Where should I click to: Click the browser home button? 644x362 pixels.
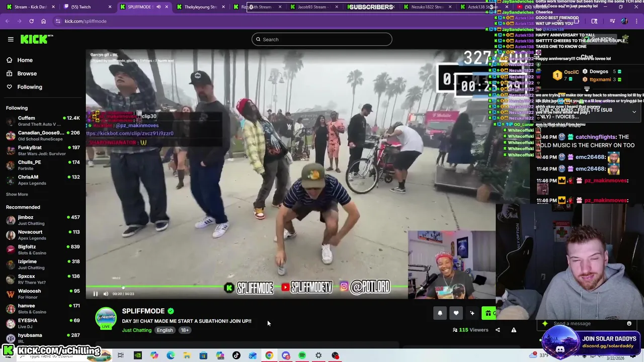click(43, 21)
